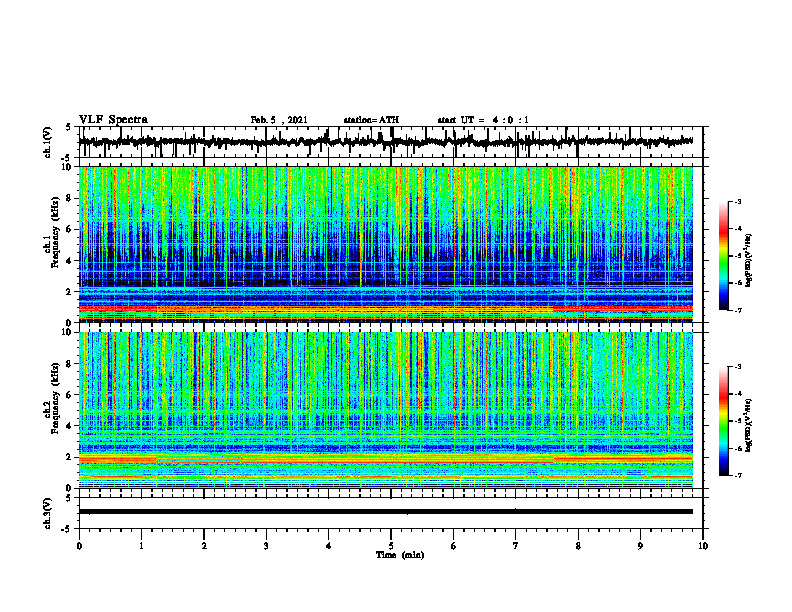
Task: Click the ch.1 voltage waveform trace
Action: [385, 141]
